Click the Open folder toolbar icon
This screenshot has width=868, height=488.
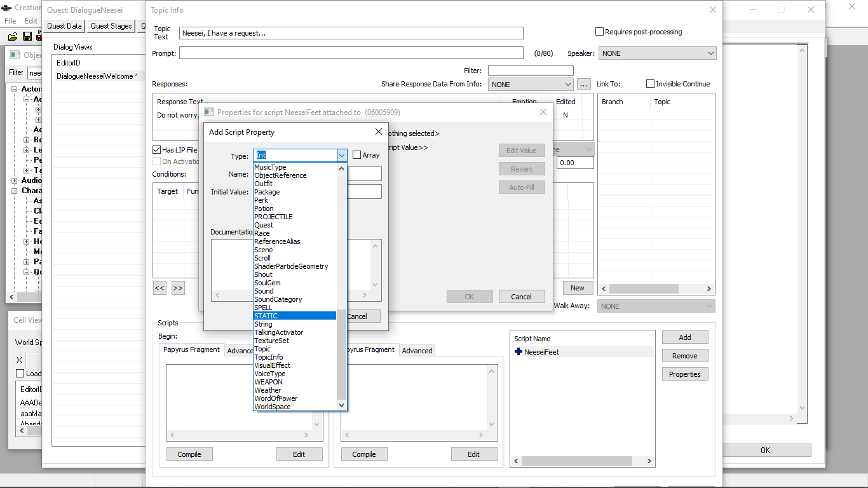tap(12, 37)
